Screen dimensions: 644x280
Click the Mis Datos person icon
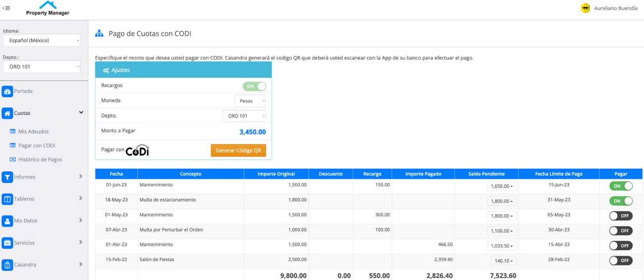(7, 221)
